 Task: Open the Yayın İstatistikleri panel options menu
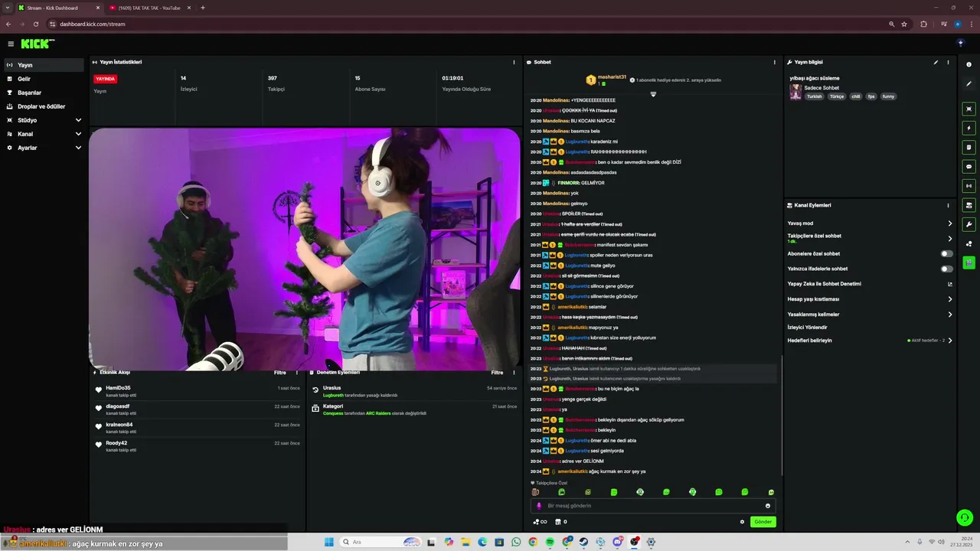click(x=514, y=62)
